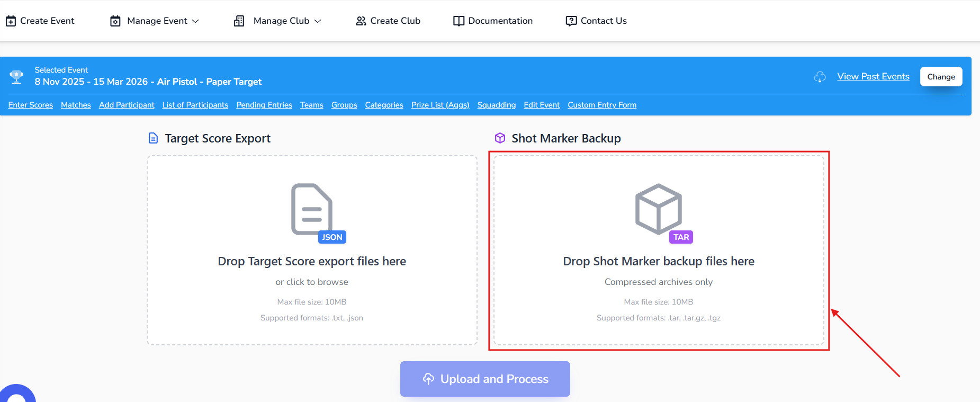Click the trophy icon next to Selected Event
980x402 pixels.
point(16,77)
